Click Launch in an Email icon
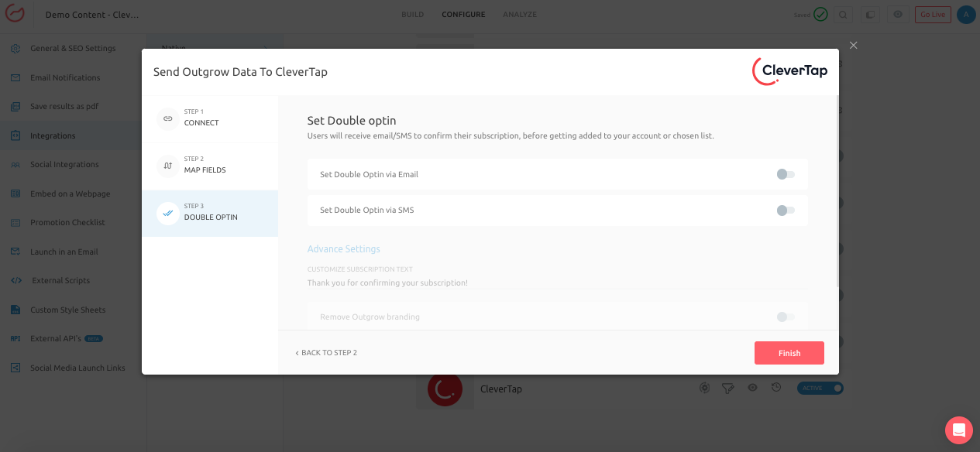Screen dimensions: 980x452 (15, 252)
